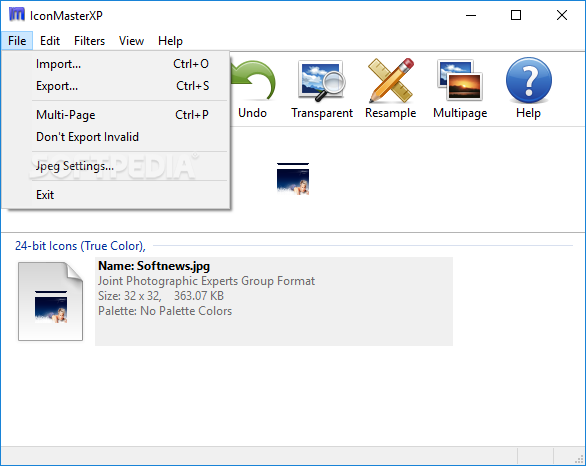
Task: Select the Softnews.jpg file page icon
Action: click(x=50, y=301)
